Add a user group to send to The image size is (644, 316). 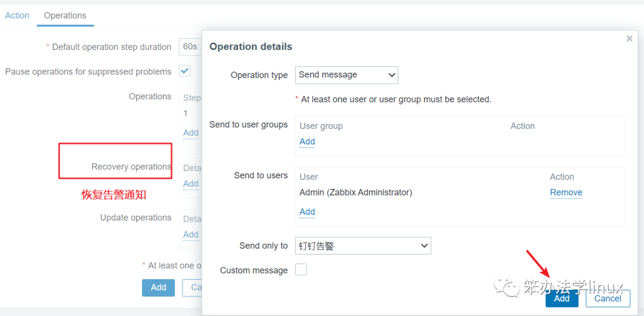pos(307,141)
